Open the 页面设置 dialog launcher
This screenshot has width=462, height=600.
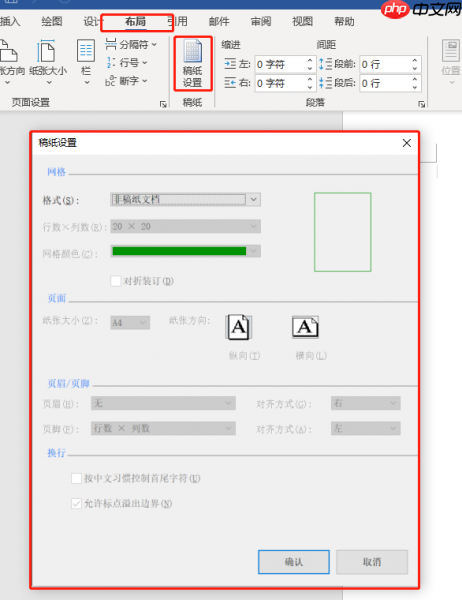[x=163, y=104]
